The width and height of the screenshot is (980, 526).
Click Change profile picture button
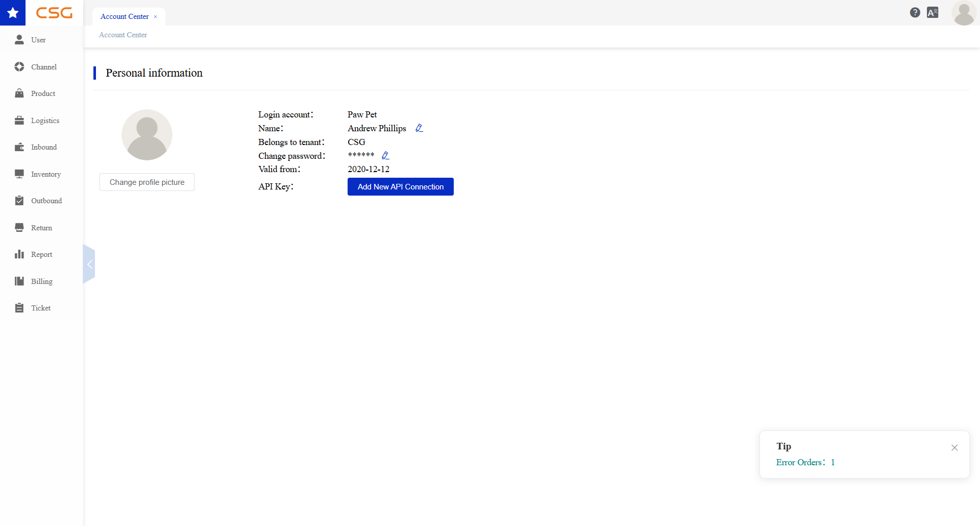[147, 182]
